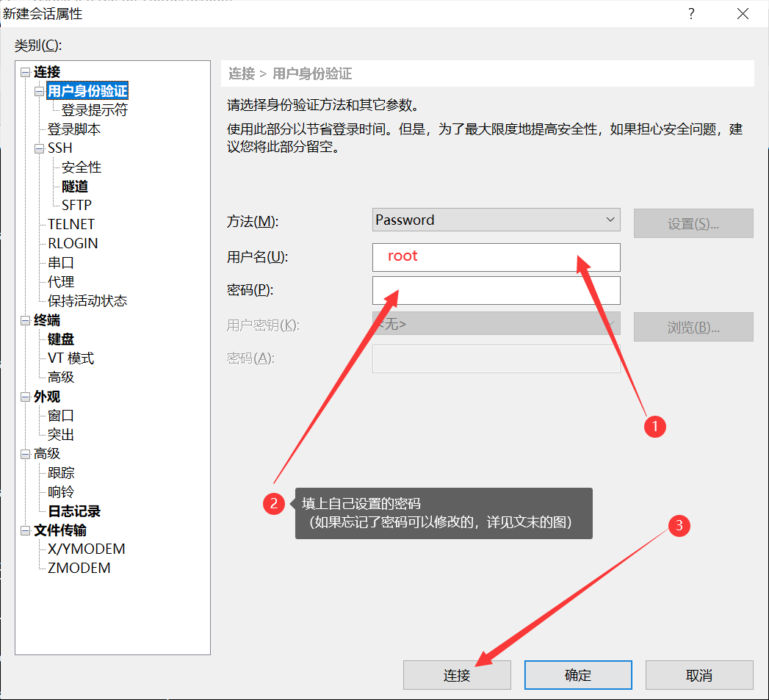Open 键盘 settings
The image size is (769, 700).
(x=61, y=339)
